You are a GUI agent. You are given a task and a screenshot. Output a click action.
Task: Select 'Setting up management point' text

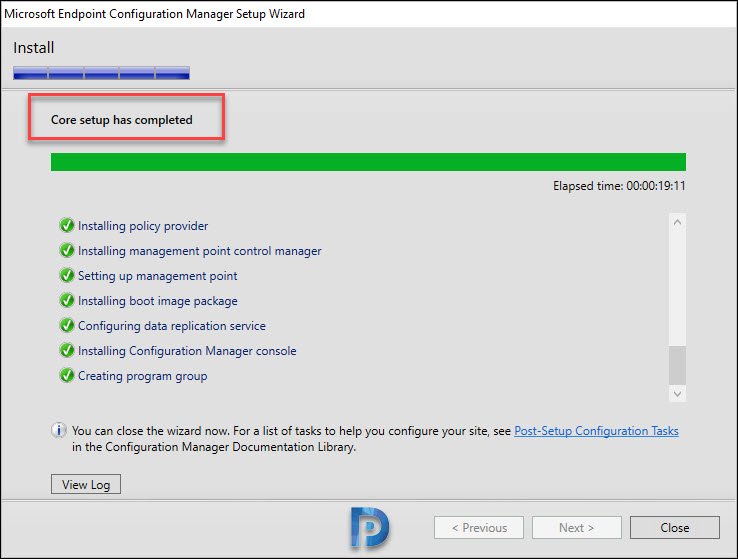(x=158, y=276)
